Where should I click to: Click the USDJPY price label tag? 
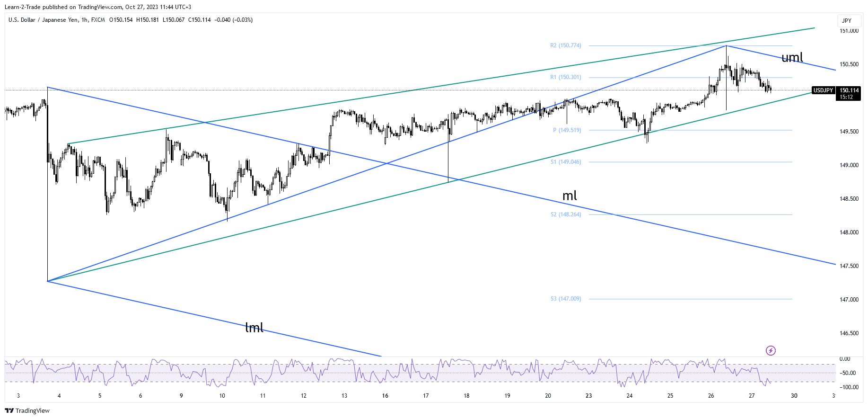[x=823, y=90]
